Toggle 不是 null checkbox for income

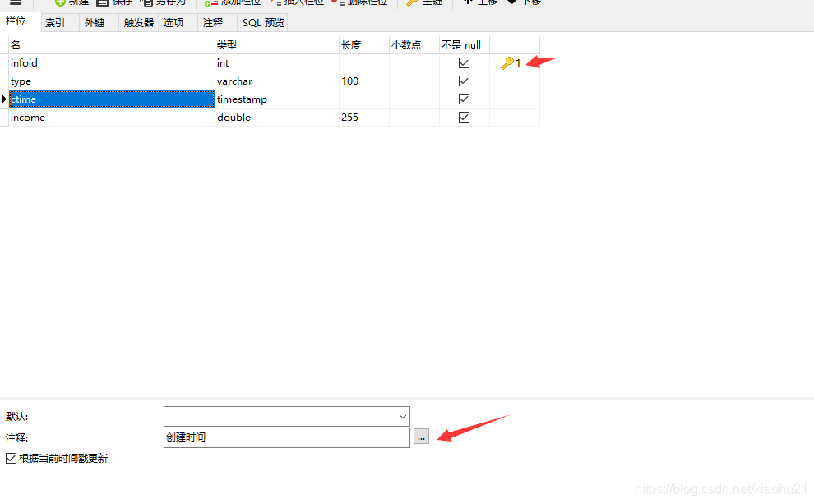click(464, 118)
